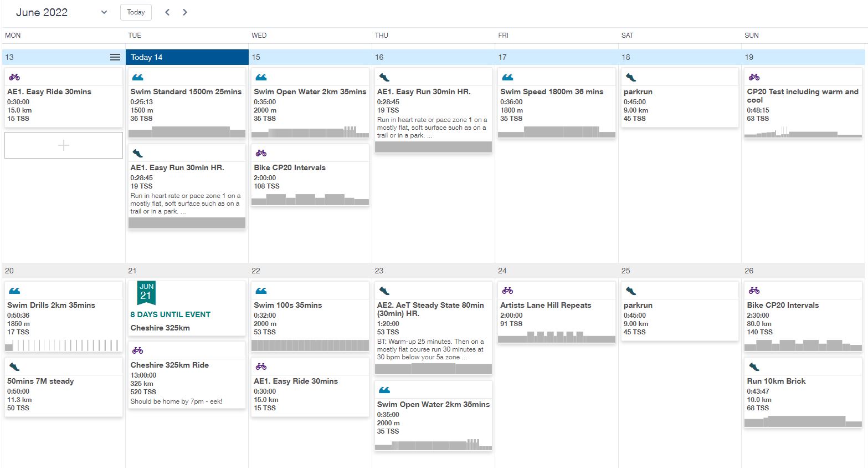Select the day 19 Sunday header
This screenshot has height=468, width=868.
(803, 57)
